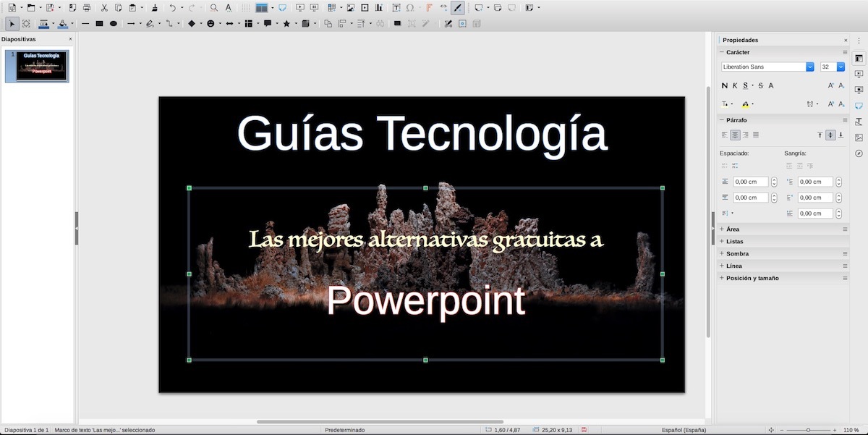Open Animation deck in sidebar

coord(859,90)
